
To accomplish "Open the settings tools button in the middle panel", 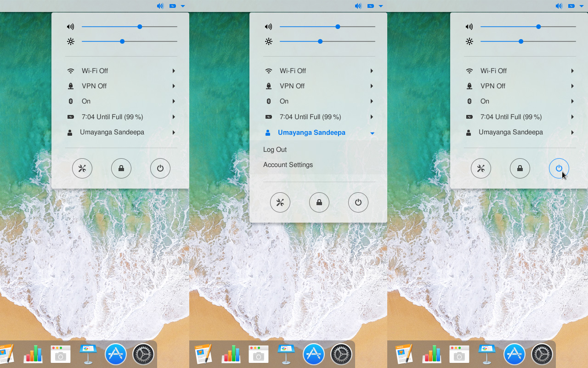I will 280,202.
